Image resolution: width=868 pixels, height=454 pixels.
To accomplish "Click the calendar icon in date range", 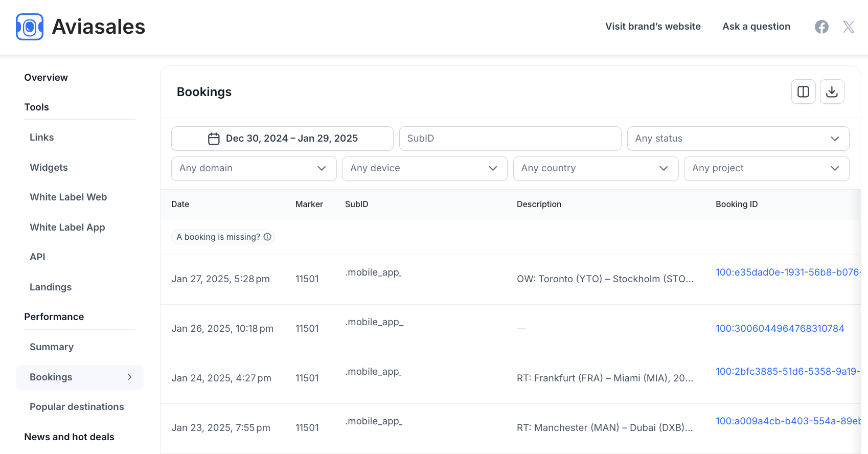I will point(214,139).
